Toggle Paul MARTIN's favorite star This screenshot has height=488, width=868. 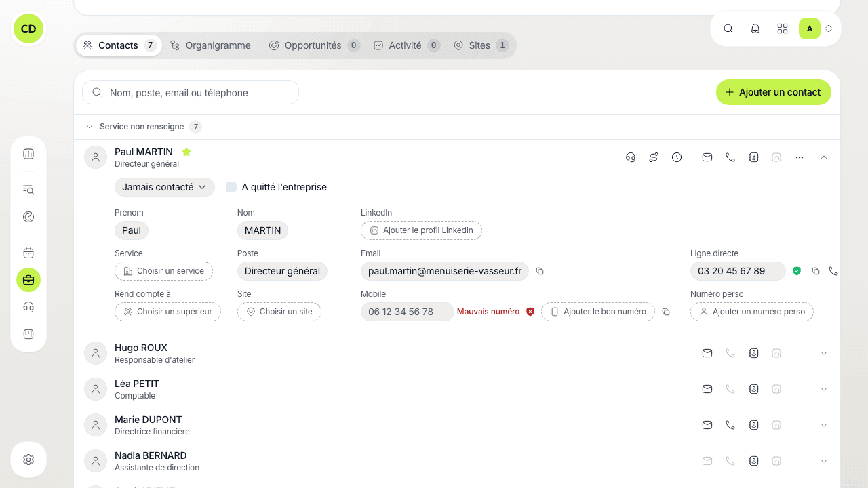[186, 152]
